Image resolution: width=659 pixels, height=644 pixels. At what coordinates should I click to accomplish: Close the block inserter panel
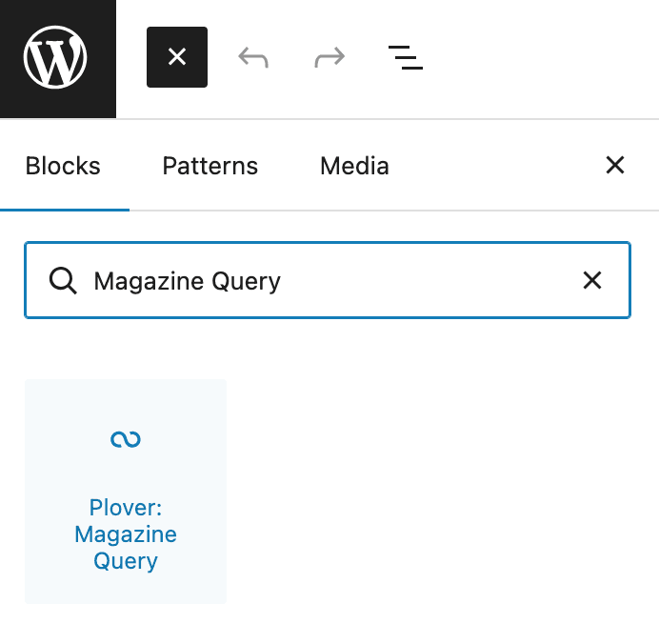tap(615, 166)
